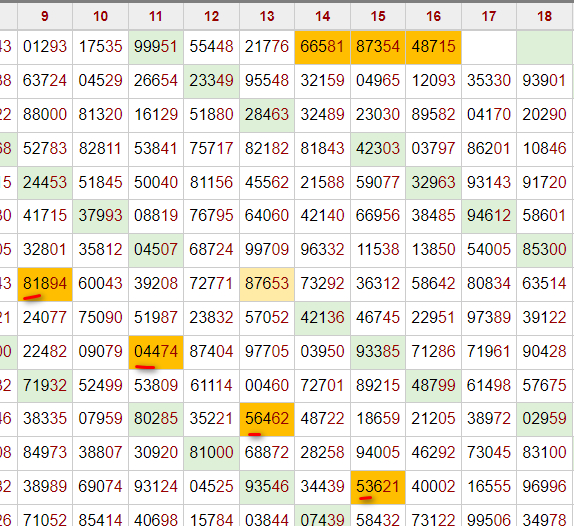This screenshot has width=574, height=526.
Task: Select cell containing 88000
Action: 45,115
